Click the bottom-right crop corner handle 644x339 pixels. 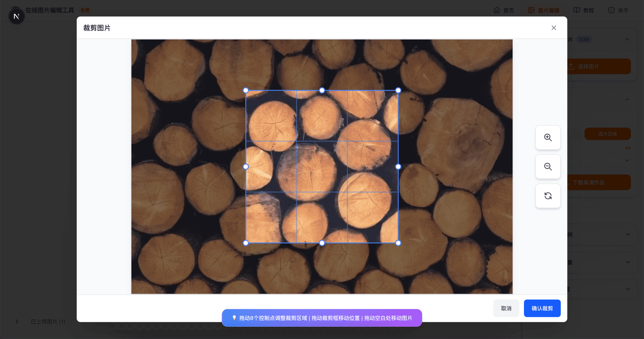pos(398,243)
